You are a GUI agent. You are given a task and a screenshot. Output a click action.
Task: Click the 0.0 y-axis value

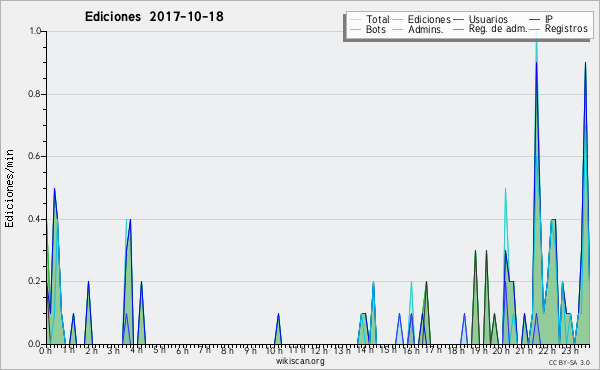coord(35,344)
